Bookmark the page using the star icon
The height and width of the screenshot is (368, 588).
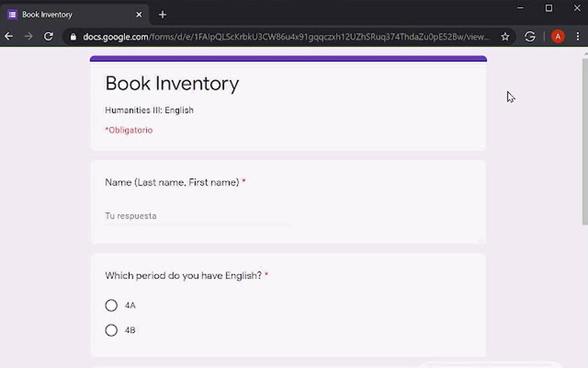[506, 36]
